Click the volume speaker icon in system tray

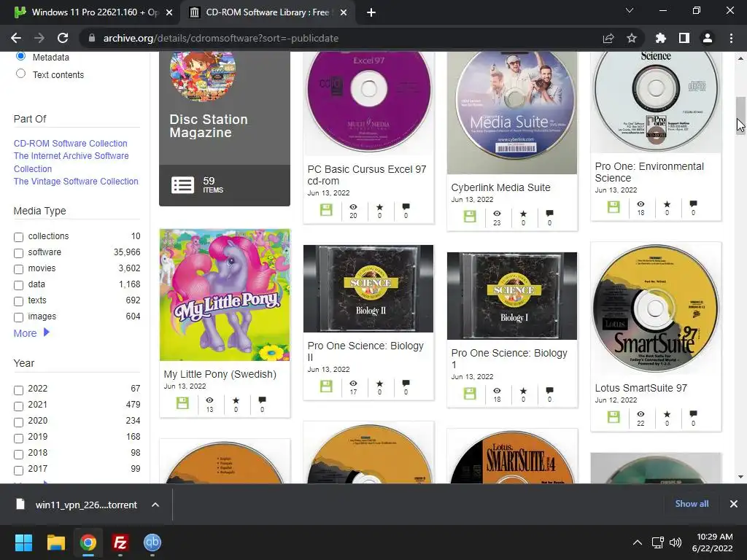click(x=675, y=542)
